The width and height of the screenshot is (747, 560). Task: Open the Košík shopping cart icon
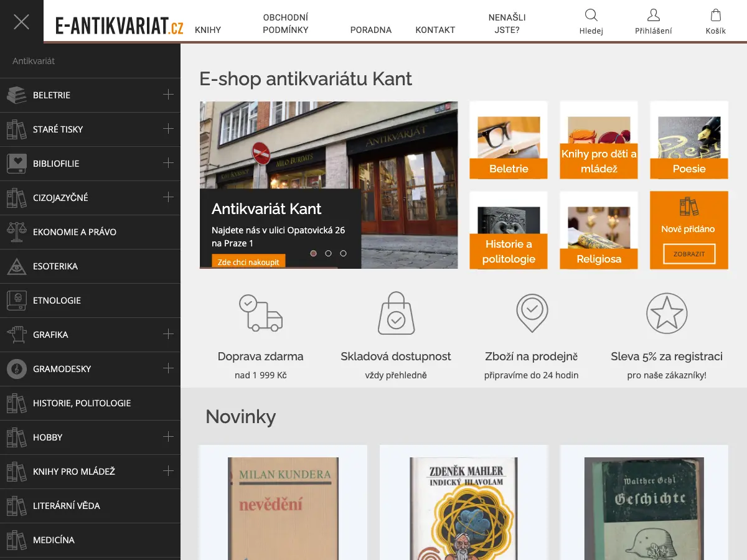716,16
